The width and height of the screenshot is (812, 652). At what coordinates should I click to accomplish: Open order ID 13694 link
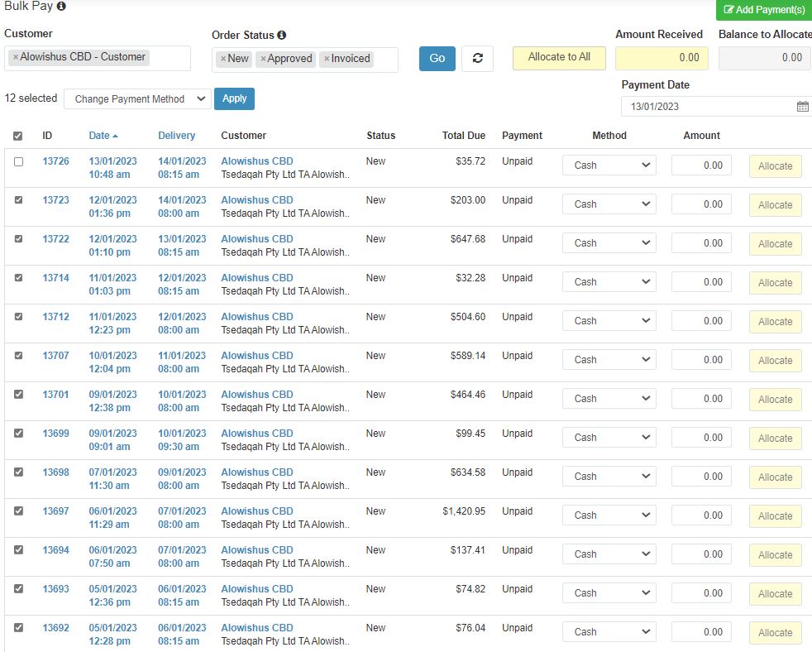[x=56, y=550]
